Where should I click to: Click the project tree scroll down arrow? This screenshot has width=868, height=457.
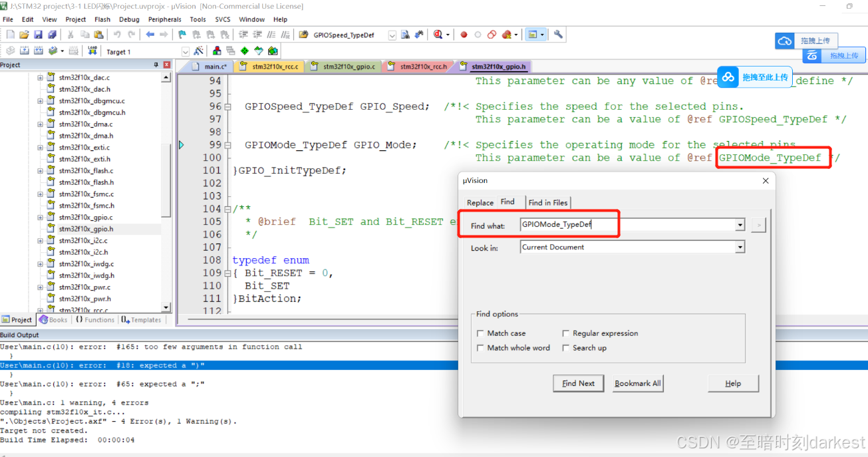click(x=166, y=307)
